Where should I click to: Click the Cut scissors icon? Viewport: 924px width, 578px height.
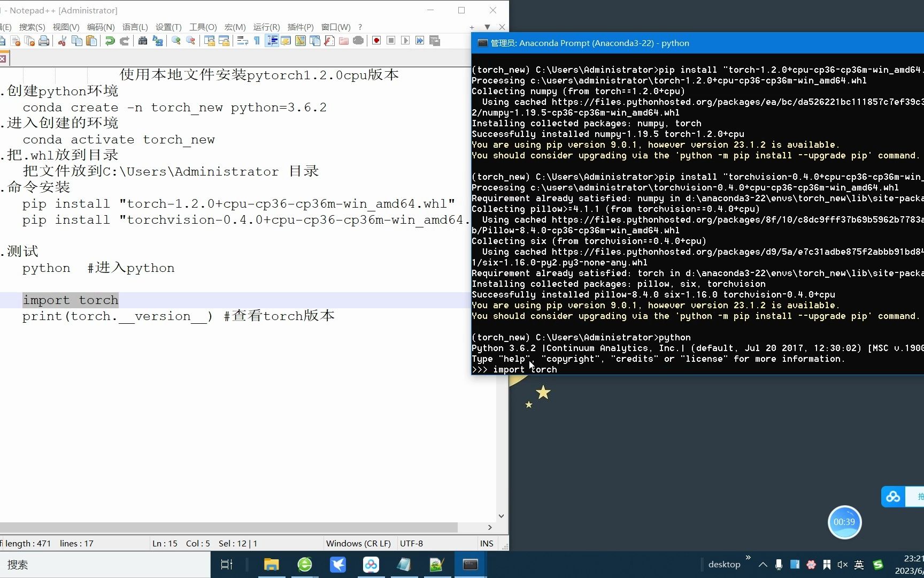[62, 41]
